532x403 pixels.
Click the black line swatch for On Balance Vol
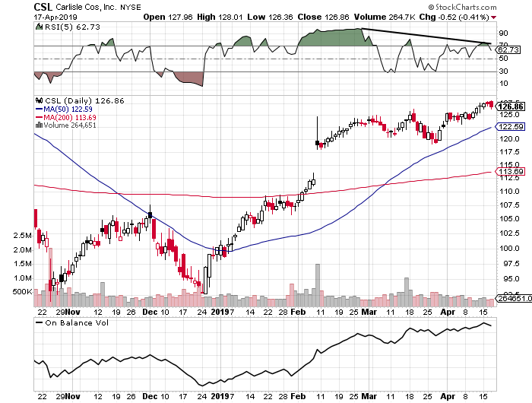(40, 323)
